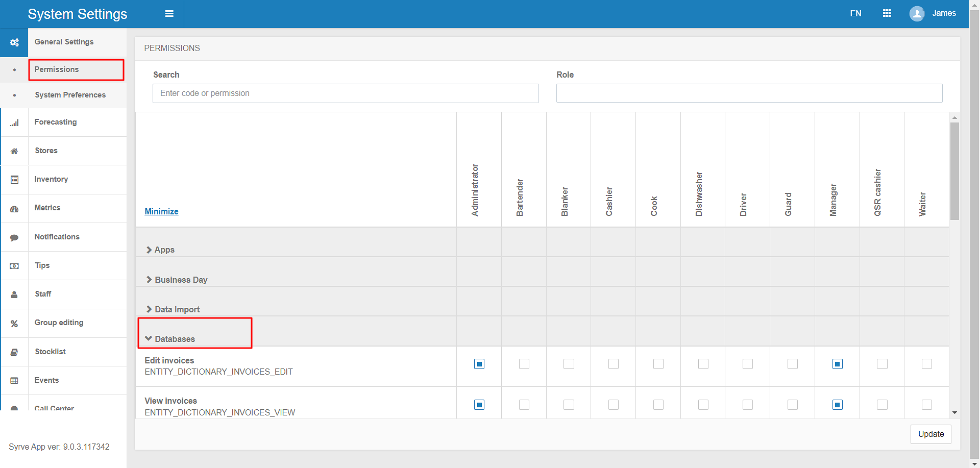
Task: Click the Inventory list icon
Action: click(14, 180)
